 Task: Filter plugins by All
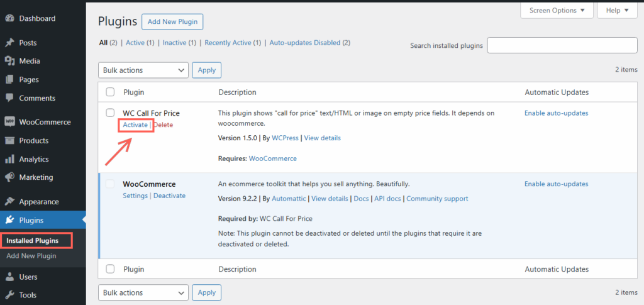pyautogui.click(x=103, y=43)
